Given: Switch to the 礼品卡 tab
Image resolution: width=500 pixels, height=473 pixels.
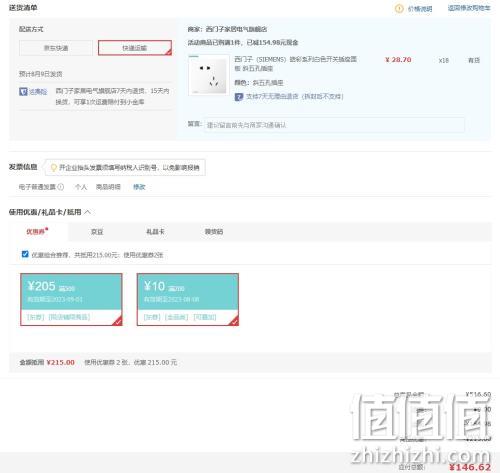Looking at the screenshot, I should pos(155,231).
